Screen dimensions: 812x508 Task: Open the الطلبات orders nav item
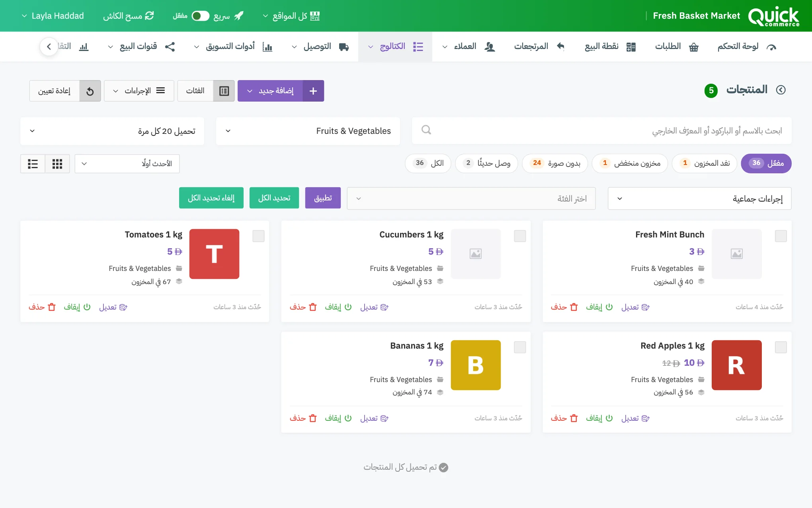coord(677,47)
